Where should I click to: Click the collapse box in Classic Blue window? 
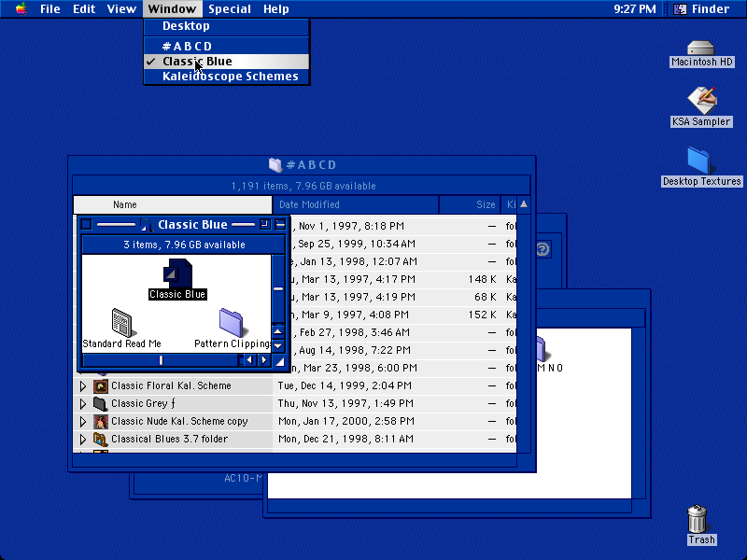point(280,224)
